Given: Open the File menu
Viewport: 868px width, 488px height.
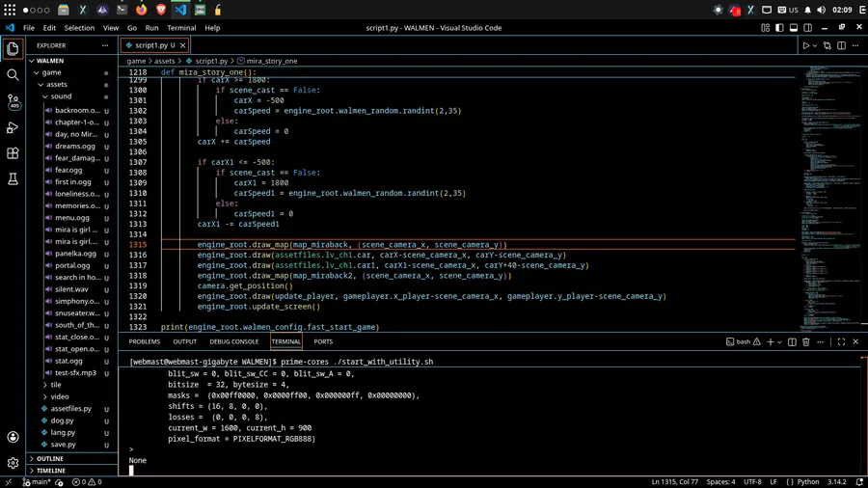Looking at the screenshot, I should pyautogui.click(x=29, y=28).
